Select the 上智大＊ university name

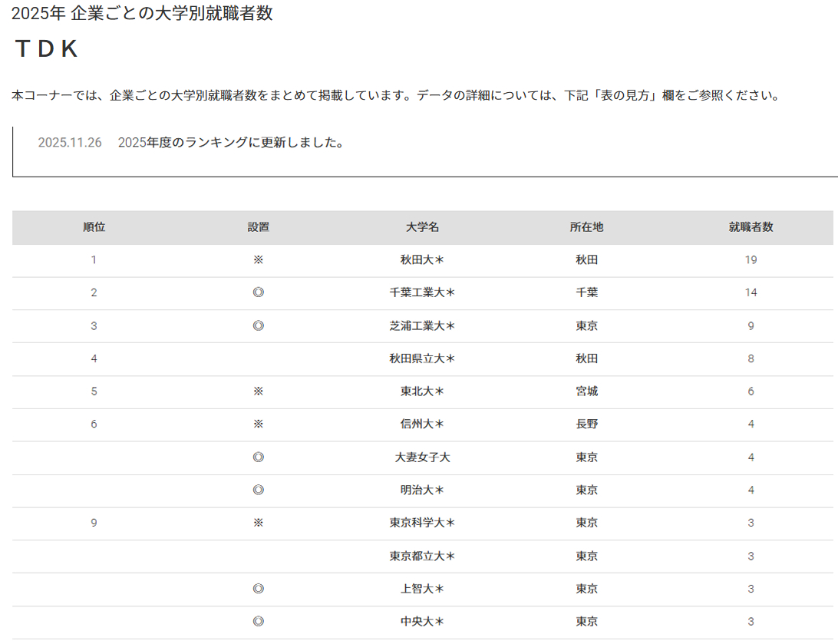tap(422, 589)
